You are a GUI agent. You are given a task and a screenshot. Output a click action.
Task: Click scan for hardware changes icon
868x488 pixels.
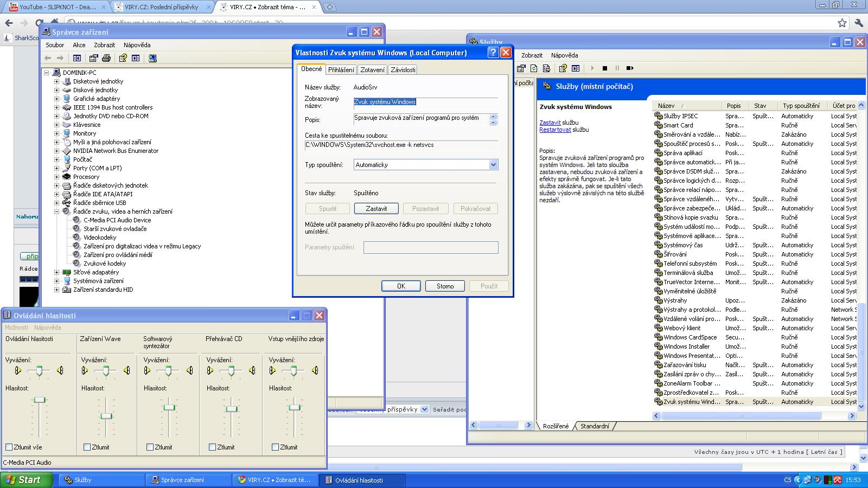pos(152,58)
